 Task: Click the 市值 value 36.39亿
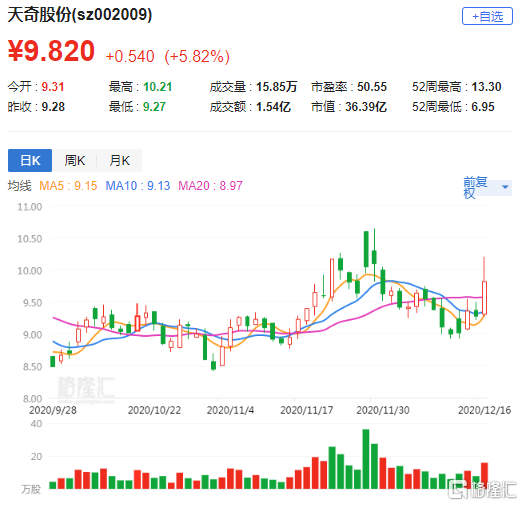coord(366,107)
